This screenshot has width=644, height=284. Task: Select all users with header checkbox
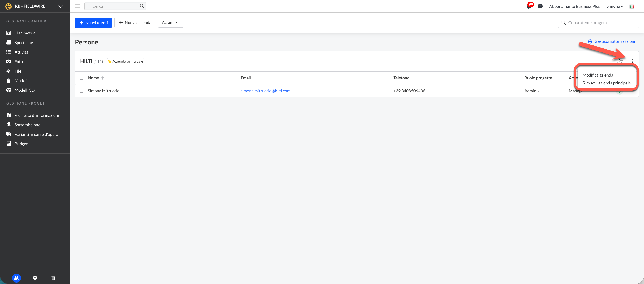click(82, 78)
